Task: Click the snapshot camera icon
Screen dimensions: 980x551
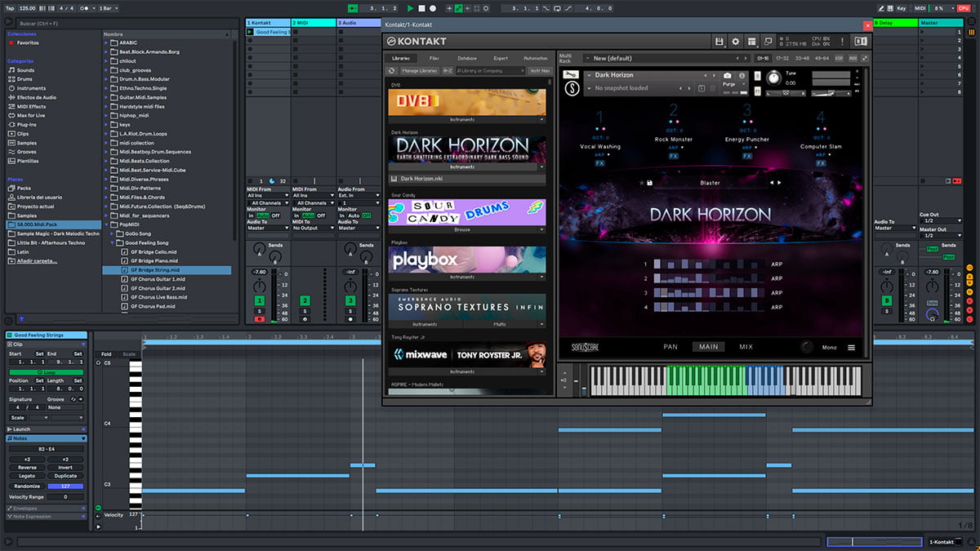Action: (728, 75)
